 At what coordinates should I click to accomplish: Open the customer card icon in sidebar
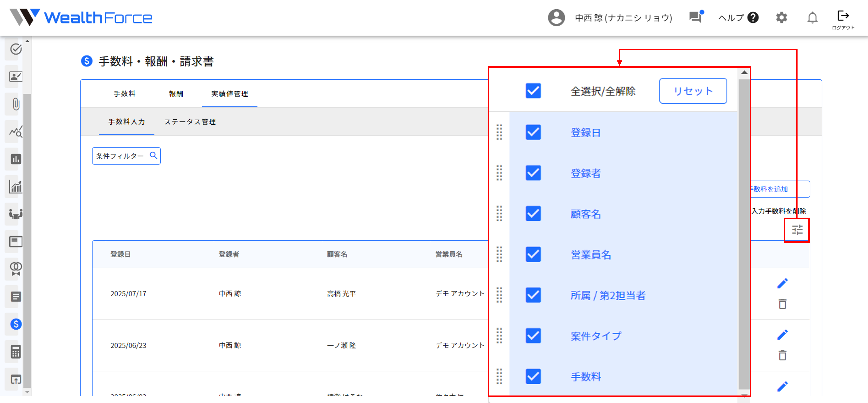(x=16, y=77)
